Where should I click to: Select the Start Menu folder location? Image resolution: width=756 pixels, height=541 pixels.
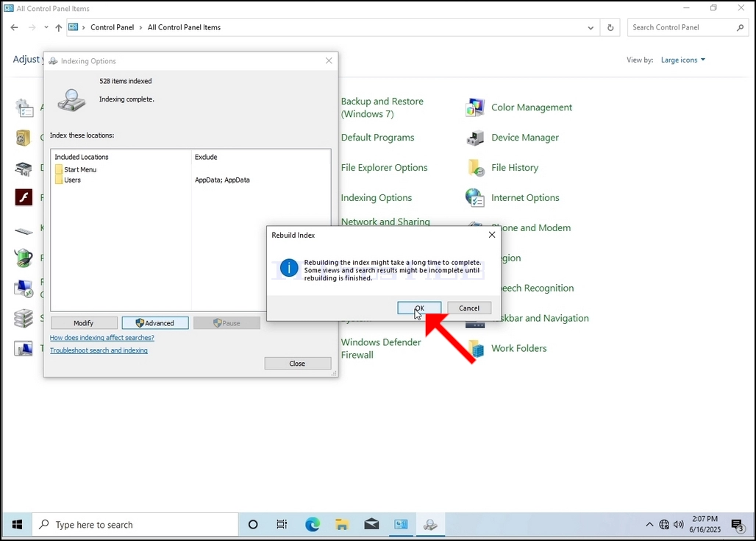76,169
